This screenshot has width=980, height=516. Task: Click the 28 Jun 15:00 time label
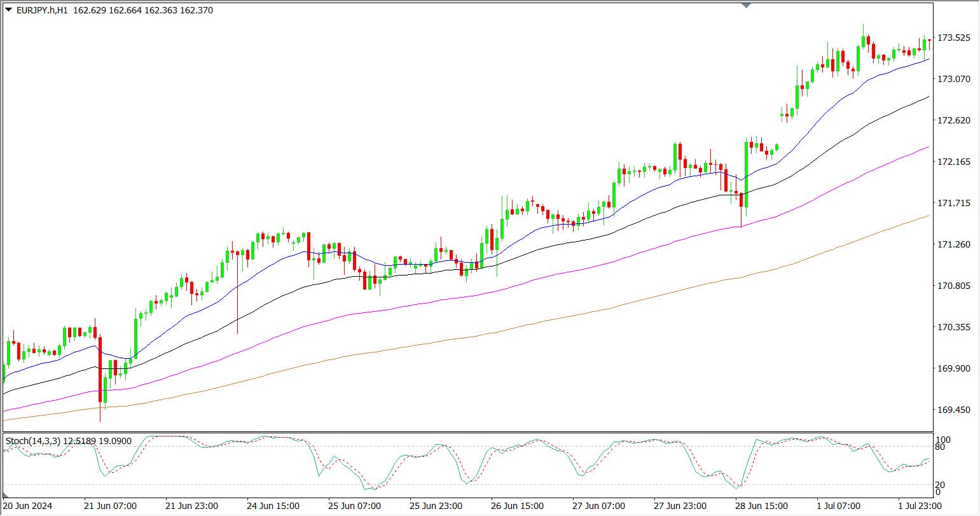(762, 506)
